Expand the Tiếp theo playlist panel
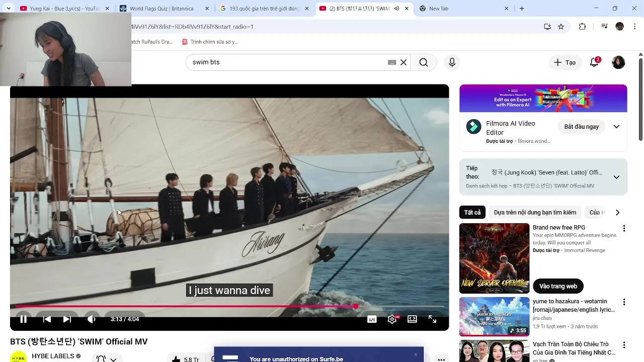This screenshot has width=644, height=362. coord(616,177)
